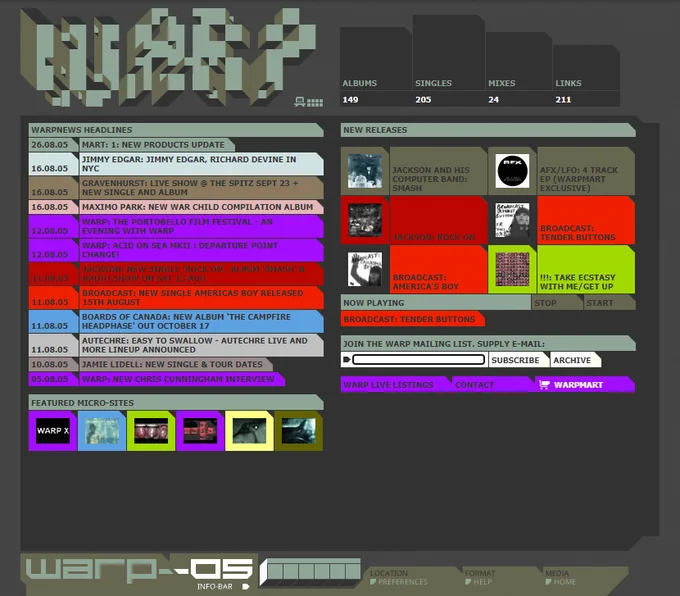Open Boards of Canada Campfire Headphase headline
This screenshot has width=680, height=596.
click(201, 321)
